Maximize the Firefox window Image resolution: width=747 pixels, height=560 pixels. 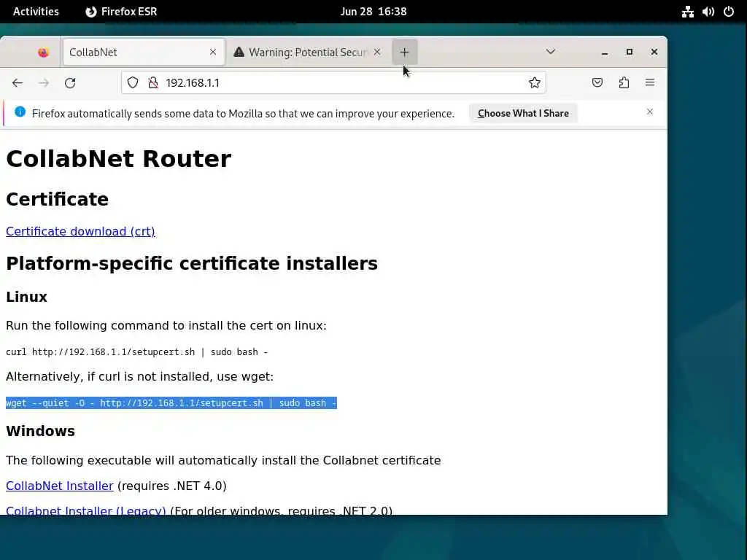click(630, 52)
